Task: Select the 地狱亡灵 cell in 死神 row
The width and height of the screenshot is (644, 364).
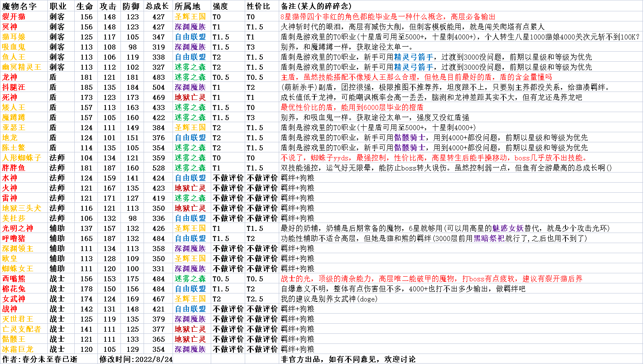Action: pos(191,97)
